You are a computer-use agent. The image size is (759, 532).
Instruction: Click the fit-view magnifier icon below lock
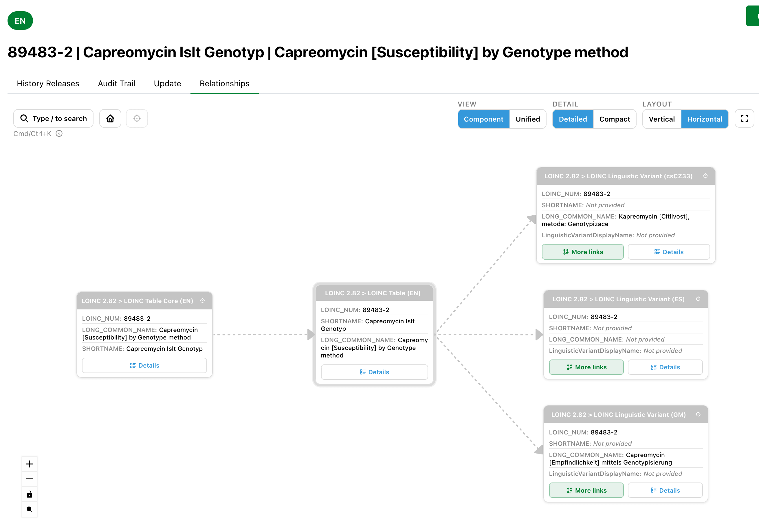[30, 509]
